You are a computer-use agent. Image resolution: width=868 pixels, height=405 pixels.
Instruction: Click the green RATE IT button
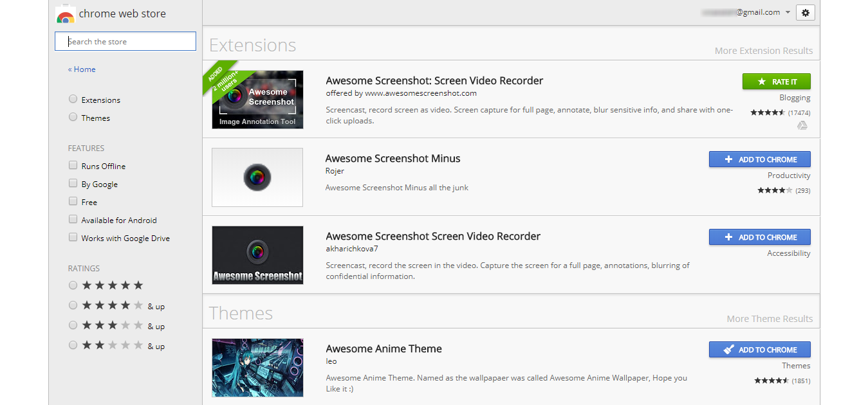tap(777, 82)
